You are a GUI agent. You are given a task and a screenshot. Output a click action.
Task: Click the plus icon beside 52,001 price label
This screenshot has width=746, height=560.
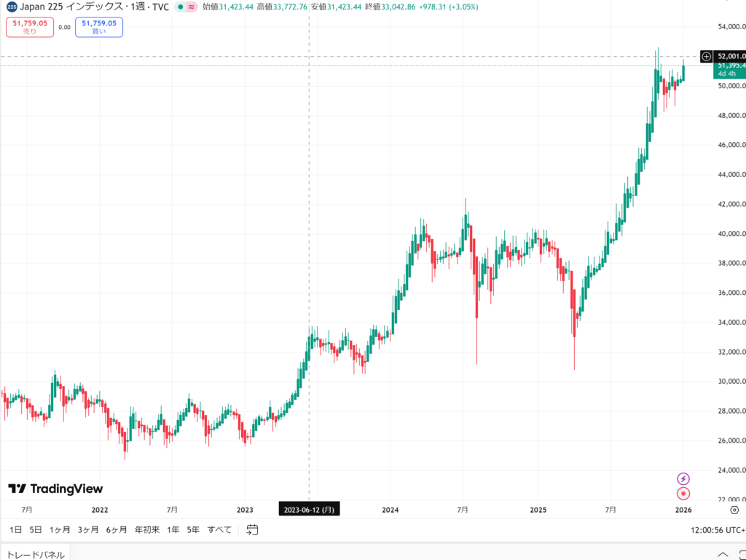[x=706, y=56]
